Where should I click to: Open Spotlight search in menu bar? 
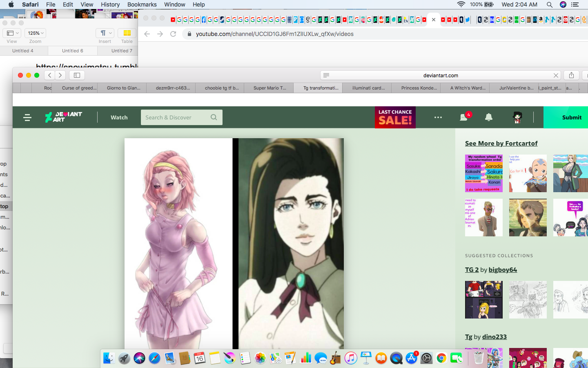click(550, 4)
